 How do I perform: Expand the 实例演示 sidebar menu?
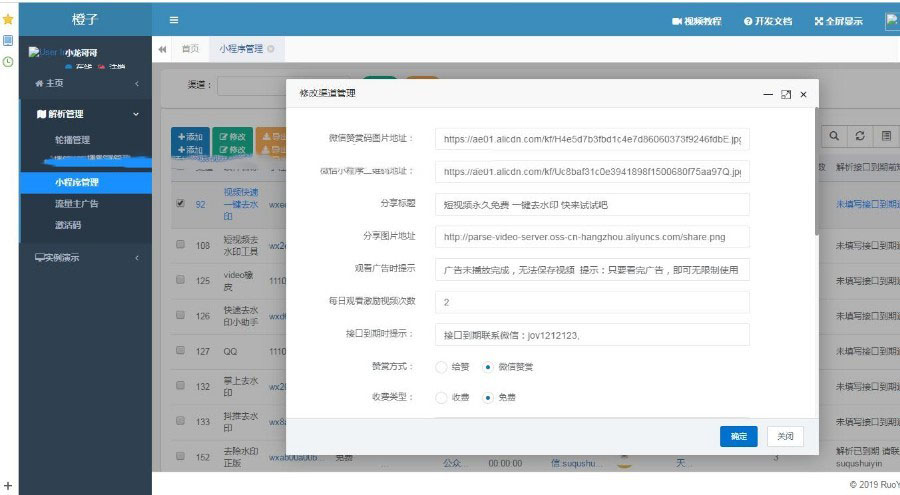[x=86, y=258]
